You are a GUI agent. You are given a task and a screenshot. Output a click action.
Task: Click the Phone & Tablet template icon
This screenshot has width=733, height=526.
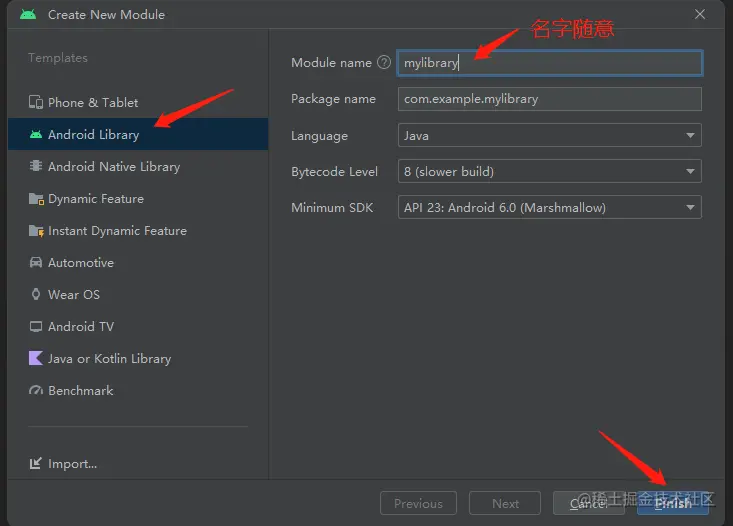[36, 102]
